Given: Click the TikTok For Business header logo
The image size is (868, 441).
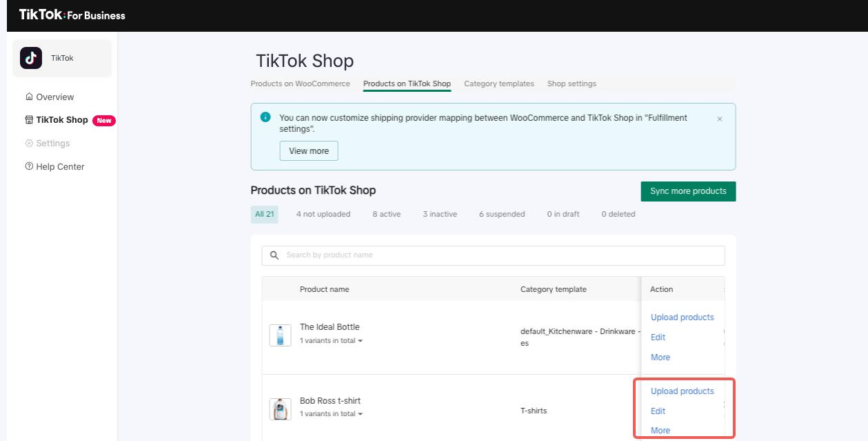Looking at the screenshot, I should coord(72,15).
